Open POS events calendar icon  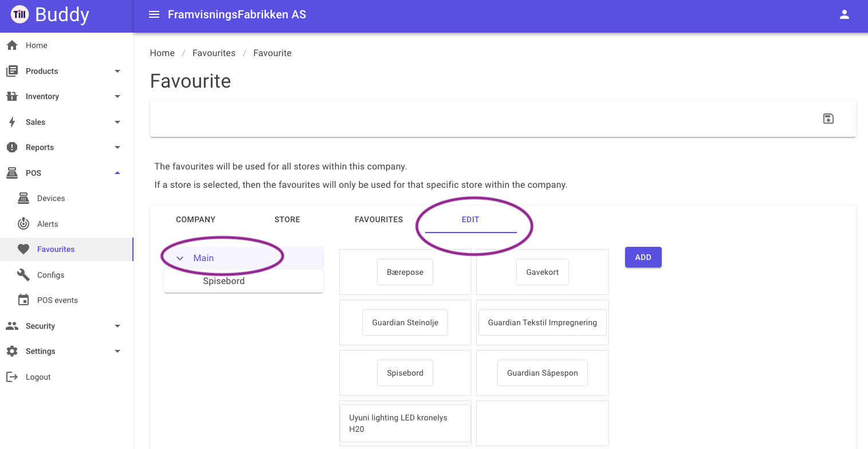pos(23,300)
